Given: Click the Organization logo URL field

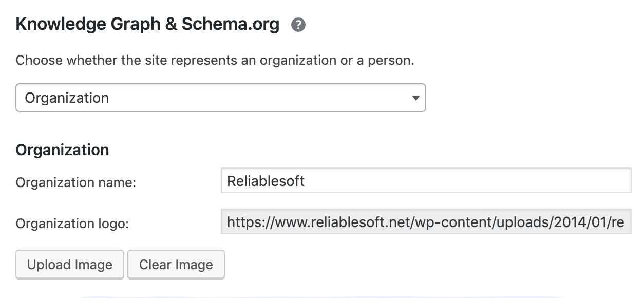Looking at the screenshot, I should tap(426, 222).
